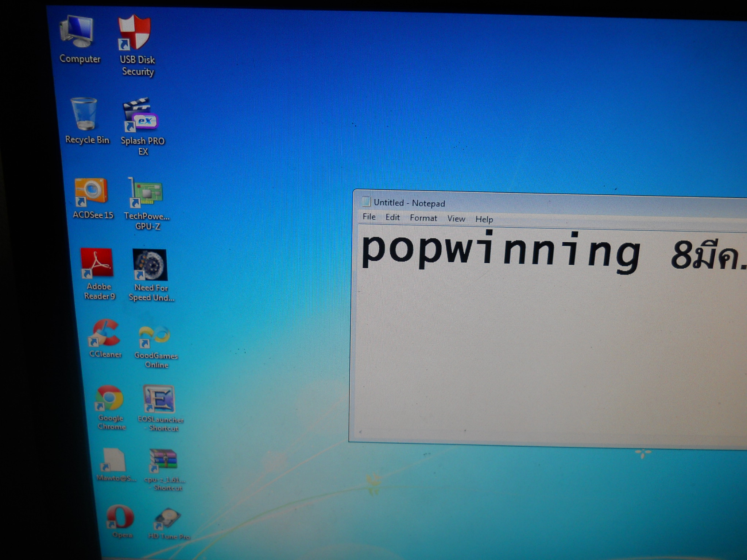
Task: Open the File menu in Notepad
Action: 369,217
